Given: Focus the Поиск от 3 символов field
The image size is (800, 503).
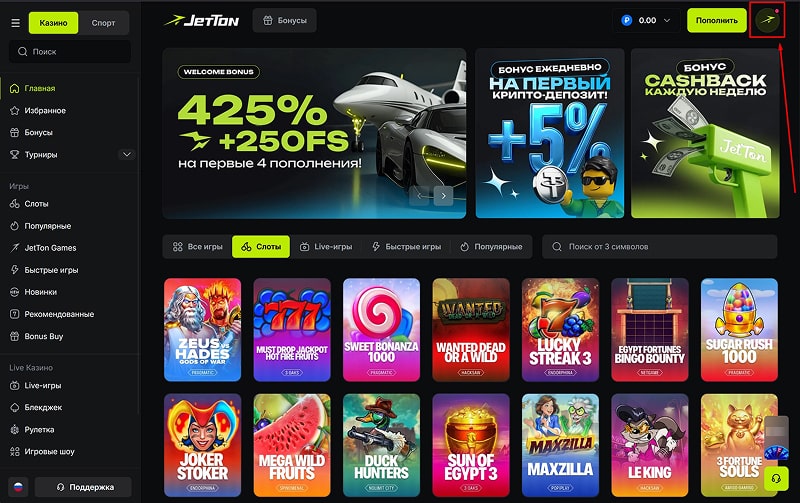Looking at the screenshot, I should [x=660, y=246].
